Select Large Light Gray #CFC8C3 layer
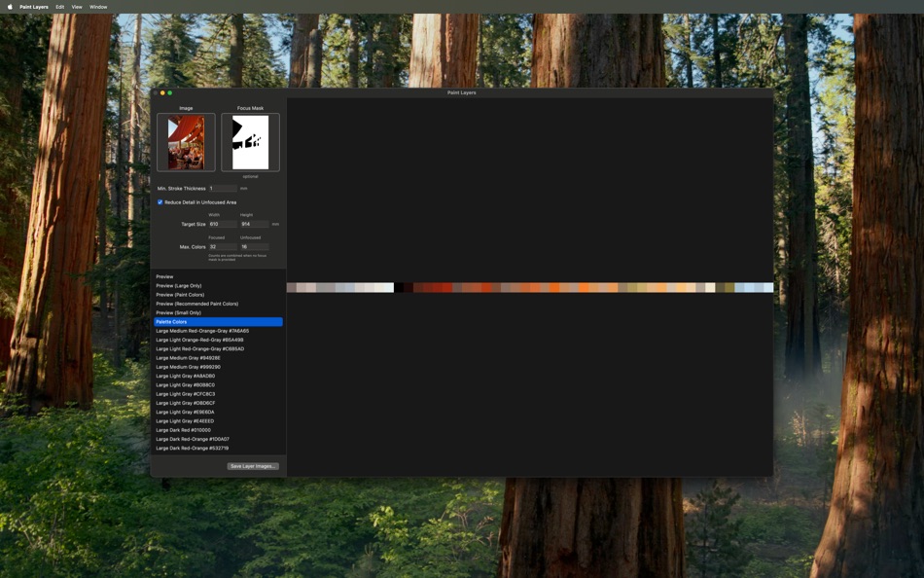This screenshot has height=578, width=924. click(218, 394)
